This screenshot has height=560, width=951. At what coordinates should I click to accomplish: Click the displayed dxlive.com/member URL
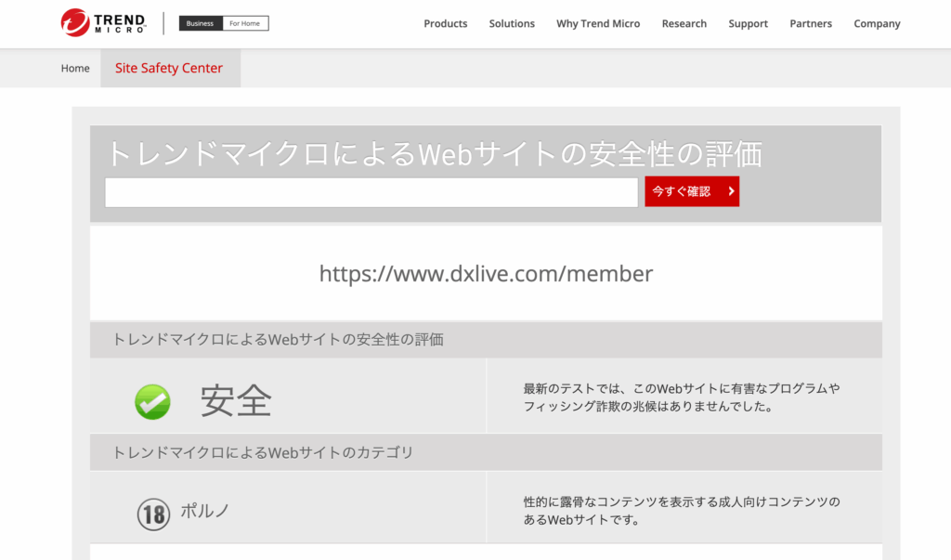(485, 274)
